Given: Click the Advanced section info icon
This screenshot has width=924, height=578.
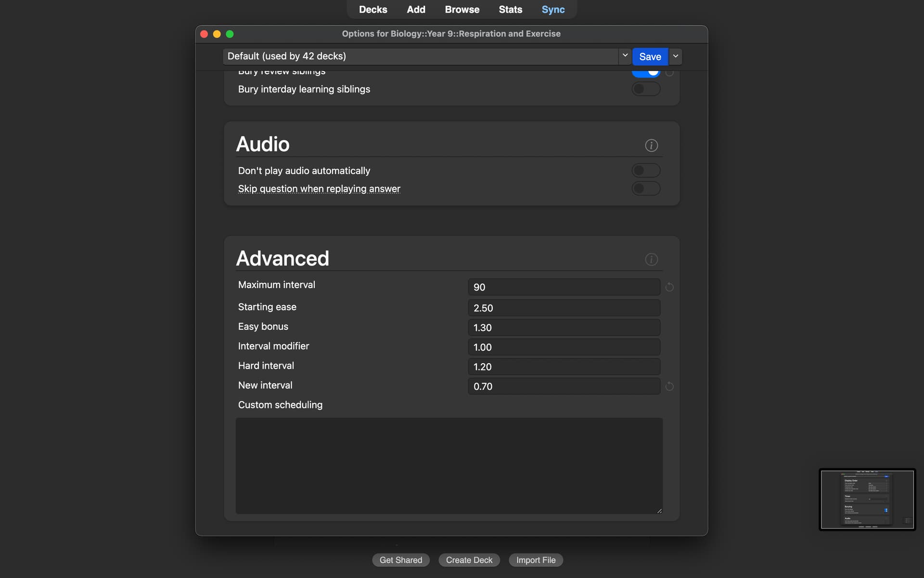Looking at the screenshot, I should (x=651, y=260).
